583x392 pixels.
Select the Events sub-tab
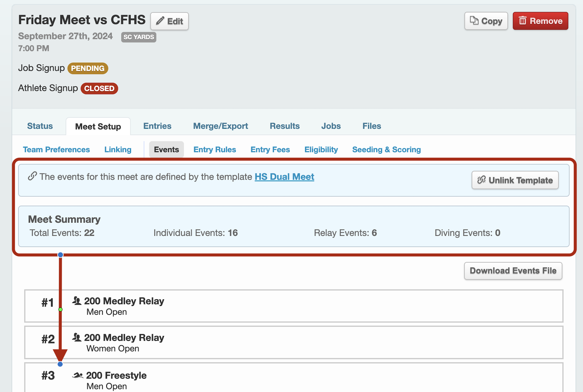[166, 150]
